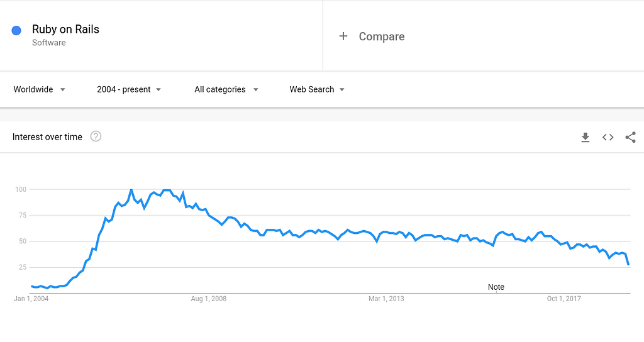Expand the Worldwide region dropdown
This screenshot has width=644, height=342.
(40, 89)
